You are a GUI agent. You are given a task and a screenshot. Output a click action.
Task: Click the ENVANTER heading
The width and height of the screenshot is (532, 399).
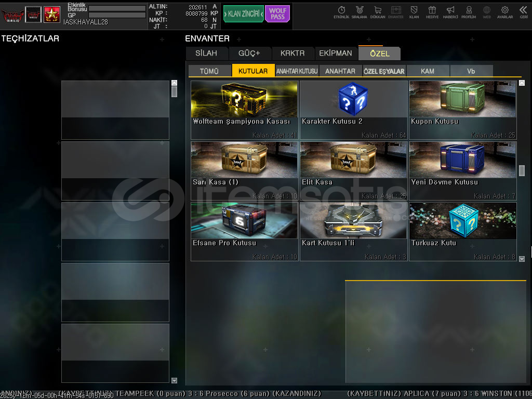[207, 38]
